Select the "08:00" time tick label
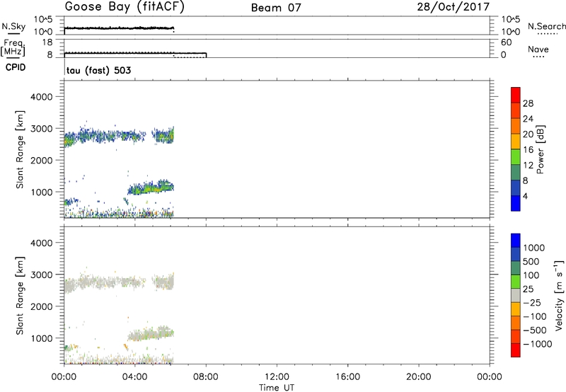The height and width of the screenshot is (392, 566). (x=206, y=377)
